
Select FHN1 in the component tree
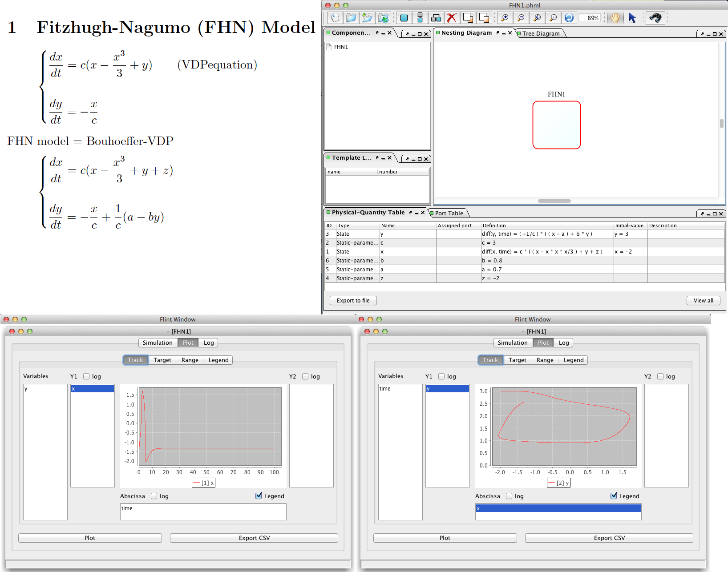pos(341,47)
